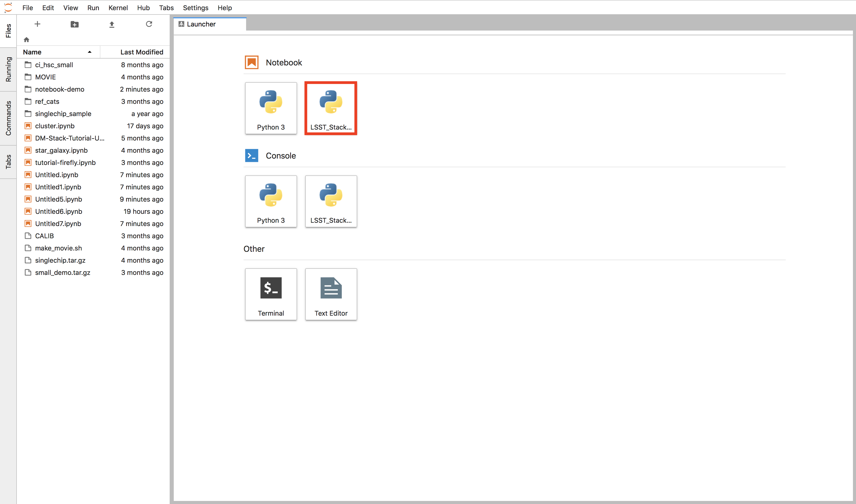This screenshot has width=856, height=504.
Task: Sort files by Last Modified header
Action: click(x=135, y=52)
